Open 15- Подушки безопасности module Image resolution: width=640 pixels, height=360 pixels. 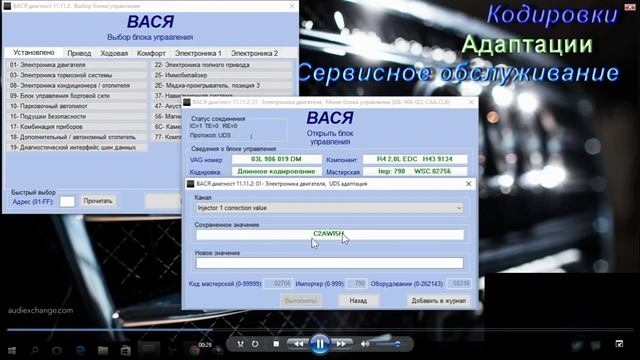click(x=77, y=116)
